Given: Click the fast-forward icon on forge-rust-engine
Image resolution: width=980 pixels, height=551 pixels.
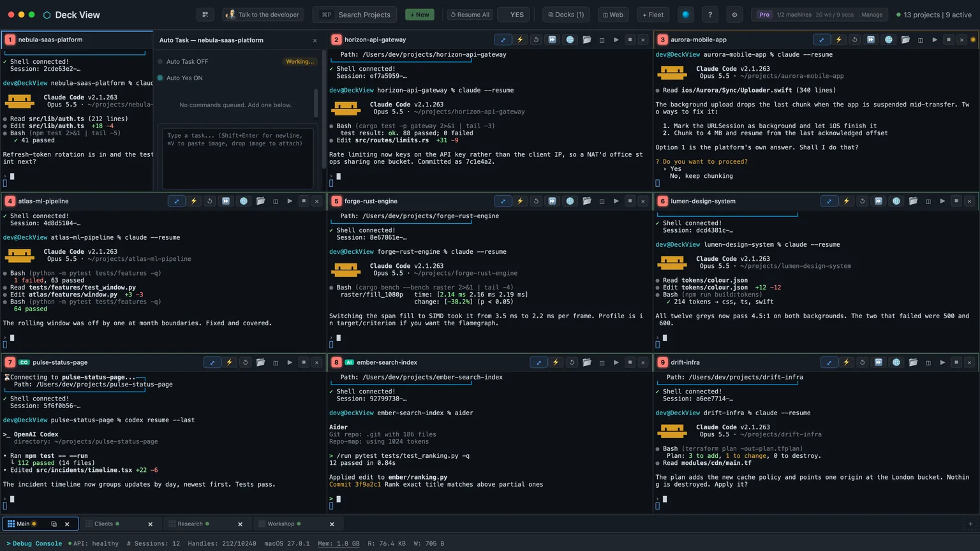Looking at the screenshot, I should click(552, 201).
